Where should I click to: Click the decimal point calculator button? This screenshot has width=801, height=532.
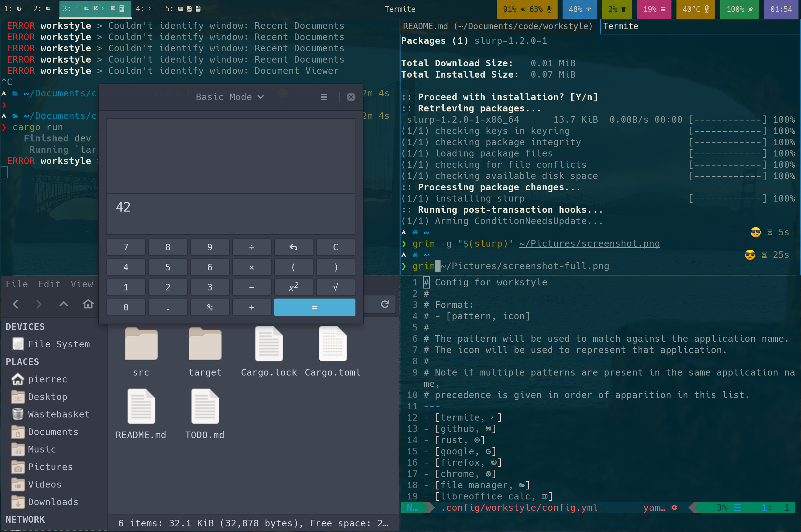(168, 307)
